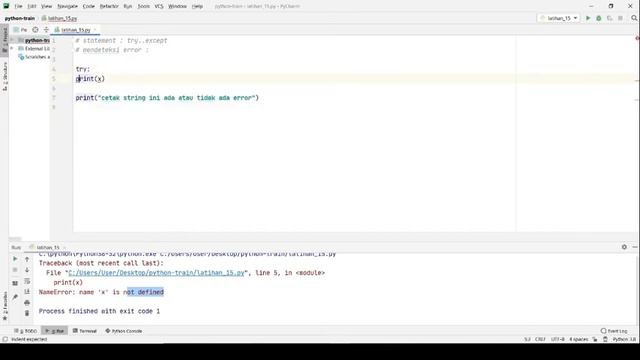
Task: Click python-train breadcrumb in navigation bar
Action: 20,18
